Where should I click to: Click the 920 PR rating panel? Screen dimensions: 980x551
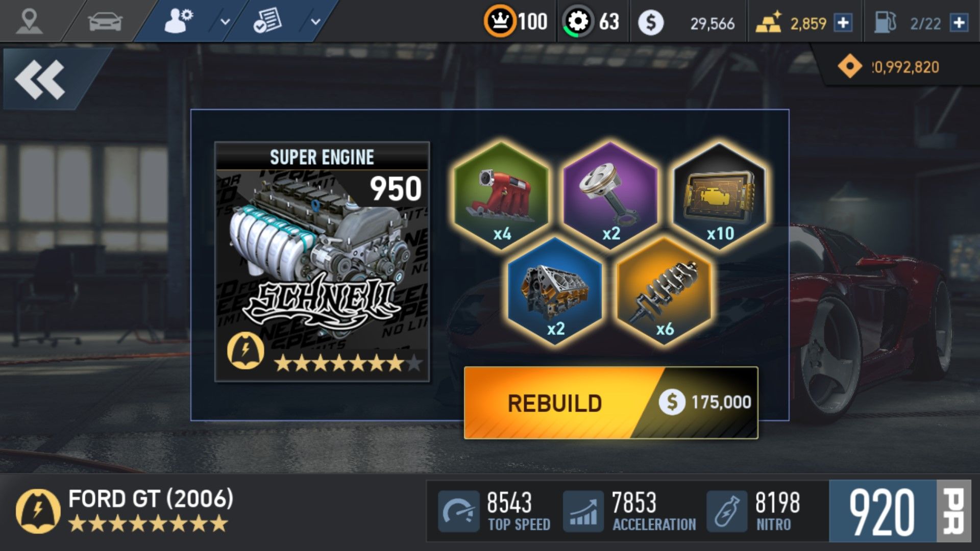pos(900,511)
